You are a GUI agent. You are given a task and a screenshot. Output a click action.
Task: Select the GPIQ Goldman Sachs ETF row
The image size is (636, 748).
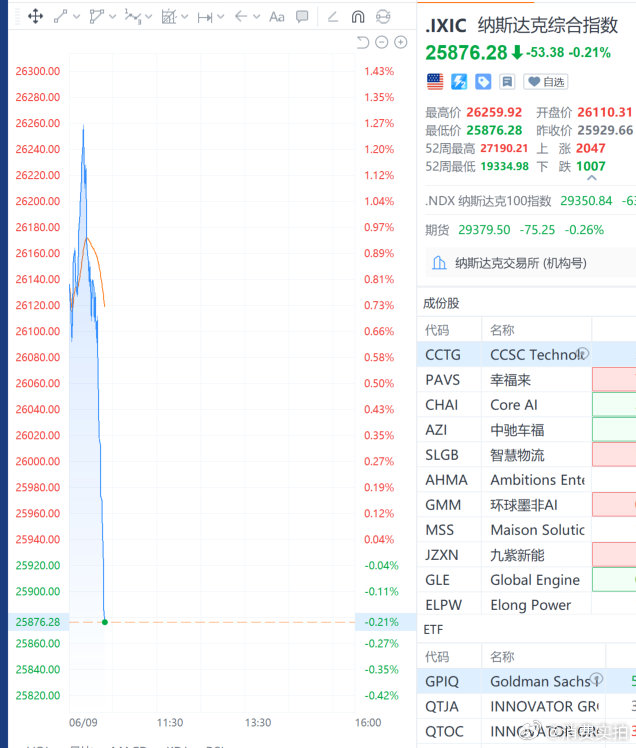click(x=526, y=681)
